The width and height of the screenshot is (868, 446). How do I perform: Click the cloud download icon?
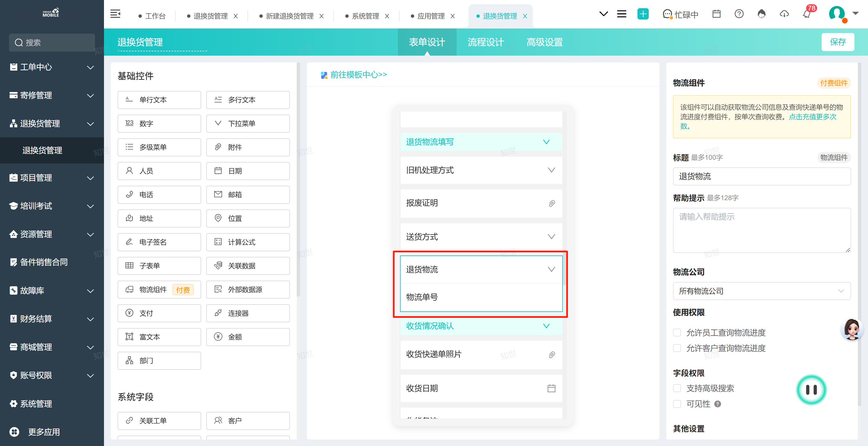click(784, 14)
